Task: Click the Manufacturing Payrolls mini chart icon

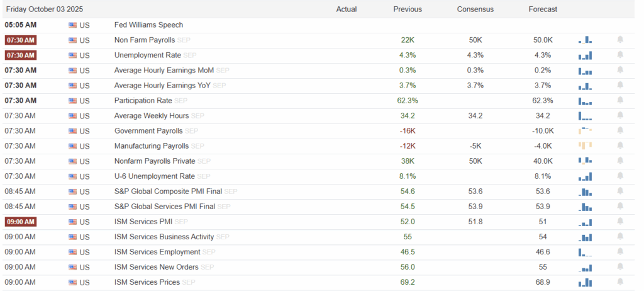Action: click(x=585, y=145)
